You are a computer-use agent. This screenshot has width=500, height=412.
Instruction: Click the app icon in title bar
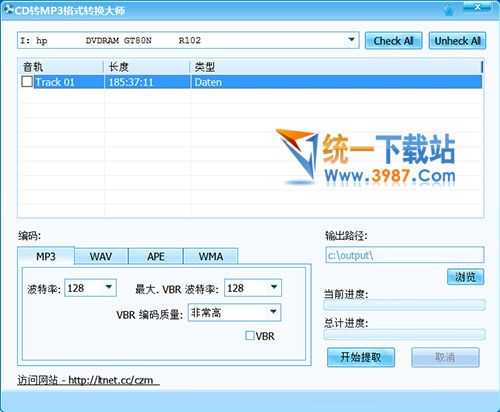click(9, 9)
